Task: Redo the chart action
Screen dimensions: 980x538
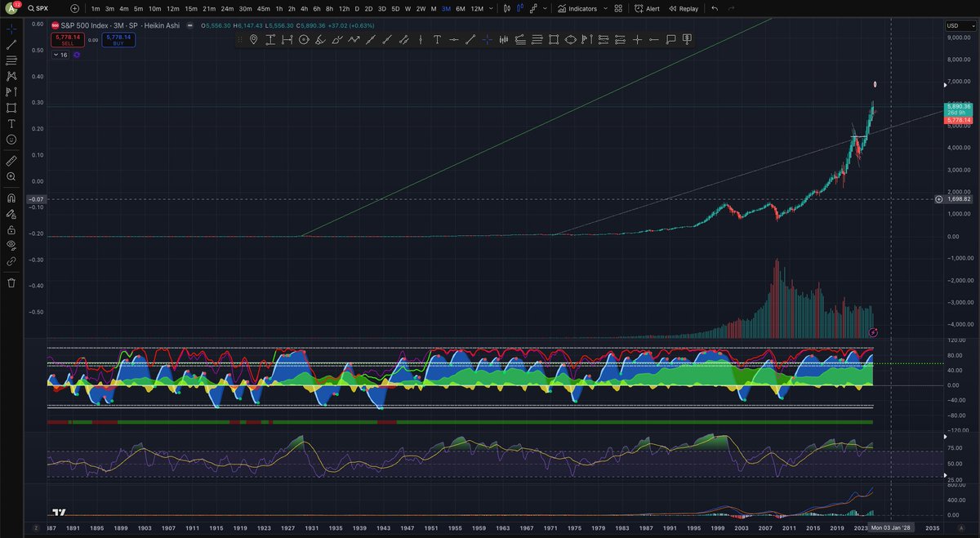Action: coord(731,8)
